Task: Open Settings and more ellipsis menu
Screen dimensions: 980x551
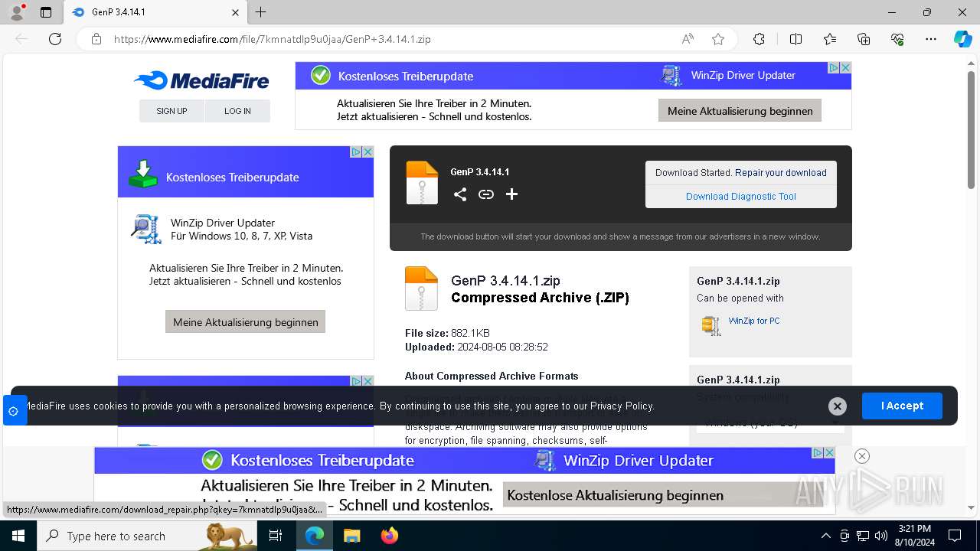Action: (931, 39)
